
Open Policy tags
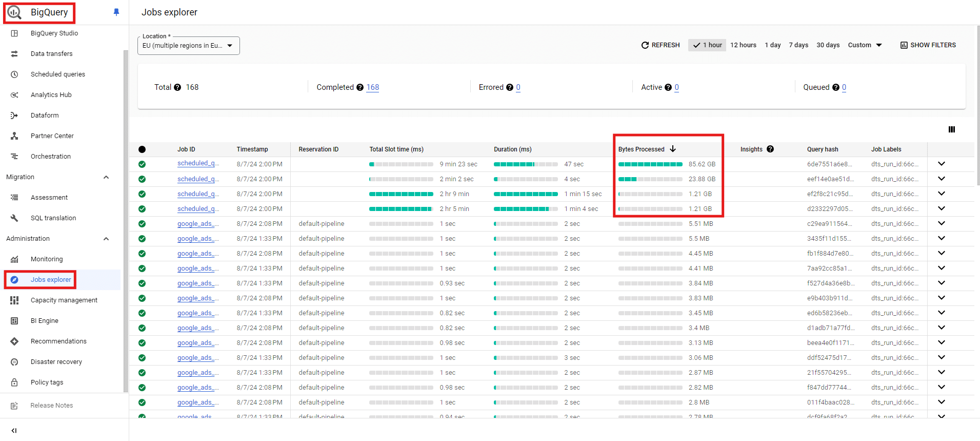click(x=47, y=382)
